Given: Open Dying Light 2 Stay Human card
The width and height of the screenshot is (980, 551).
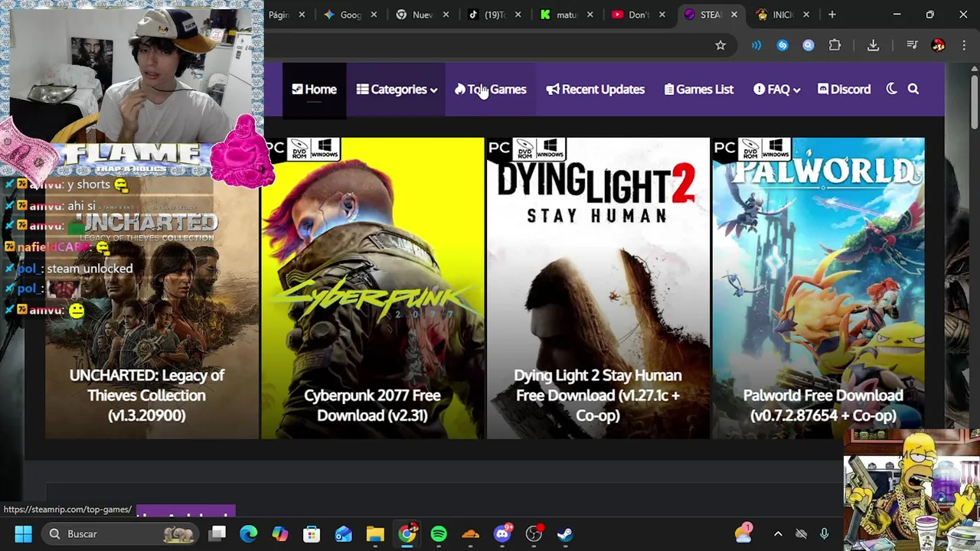Looking at the screenshot, I should [597, 289].
